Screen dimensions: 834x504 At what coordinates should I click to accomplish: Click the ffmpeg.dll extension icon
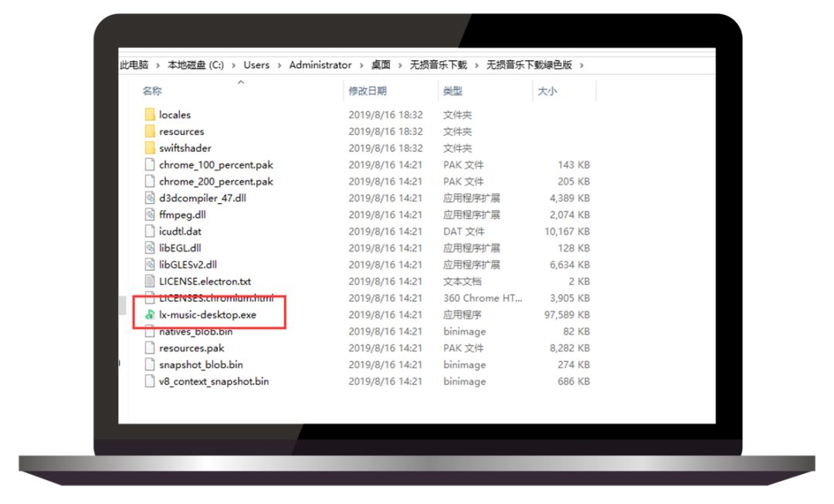coord(149,215)
